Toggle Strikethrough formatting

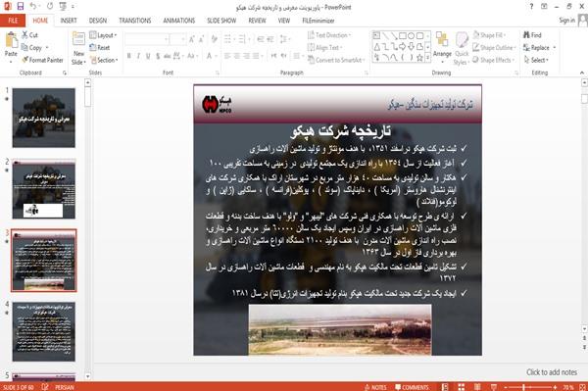(x=168, y=56)
